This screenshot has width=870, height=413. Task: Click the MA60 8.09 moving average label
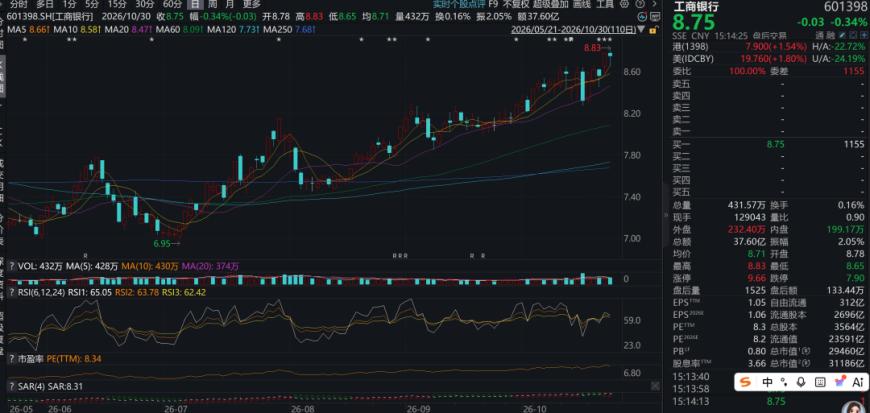click(180, 28)
